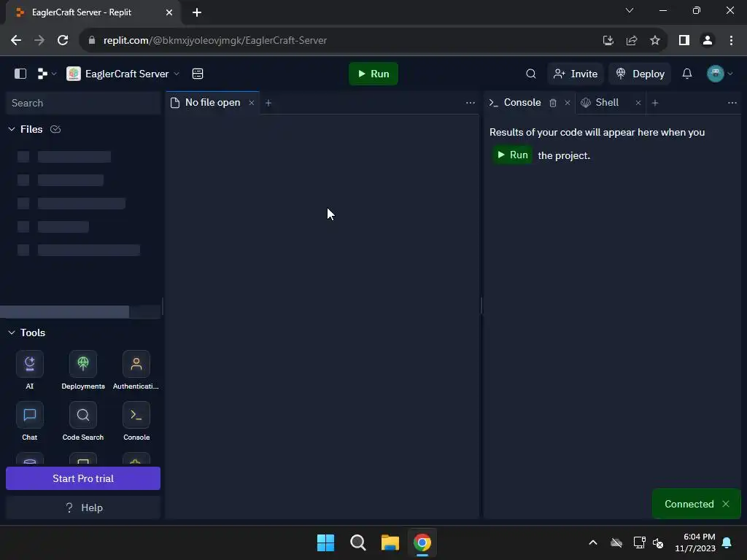Open the Chrome profile icon

pyautogui.click(x=708, y=41)
